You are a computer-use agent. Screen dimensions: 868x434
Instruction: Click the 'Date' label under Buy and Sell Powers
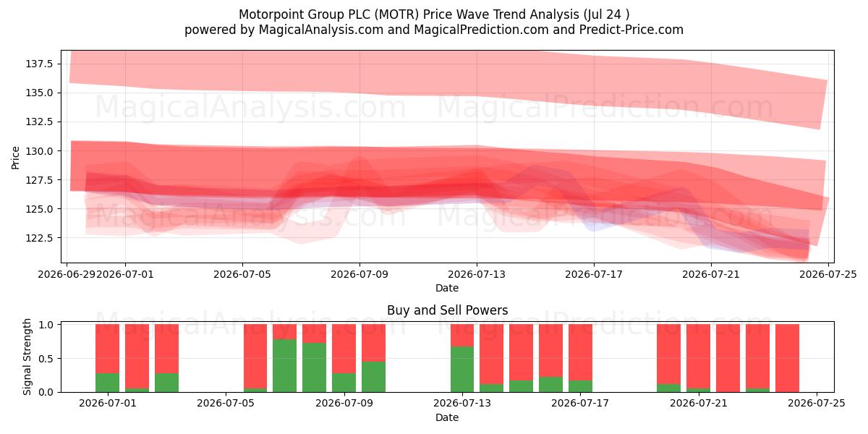(447, 417)
